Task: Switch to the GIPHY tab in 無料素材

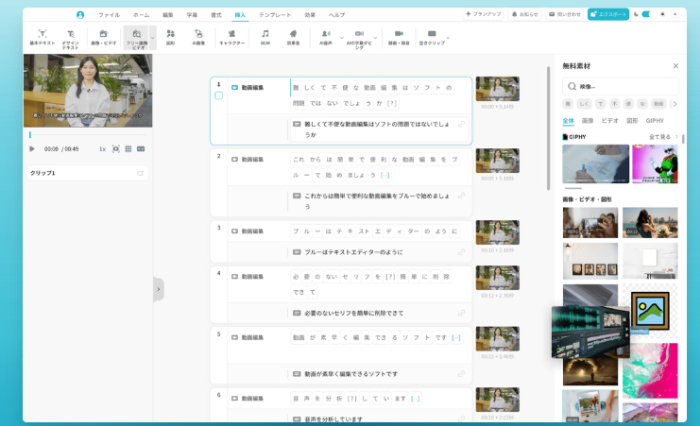Action: coord(655,121)
